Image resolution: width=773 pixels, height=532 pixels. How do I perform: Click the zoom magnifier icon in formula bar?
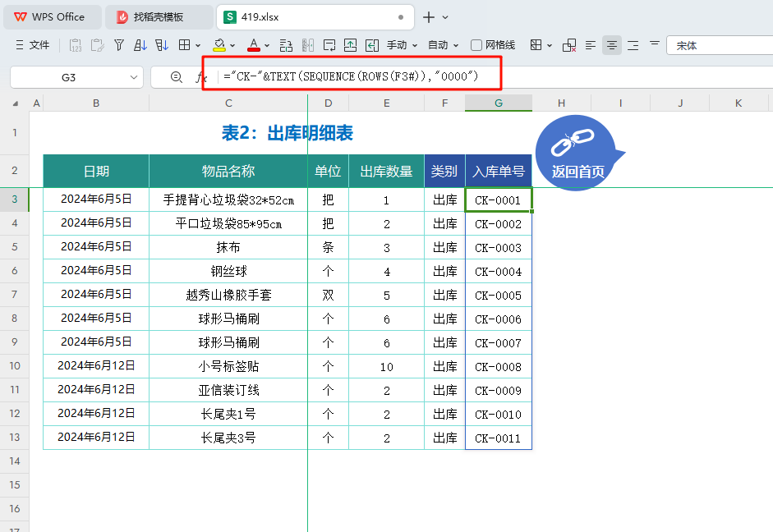[x=176, y=77]
